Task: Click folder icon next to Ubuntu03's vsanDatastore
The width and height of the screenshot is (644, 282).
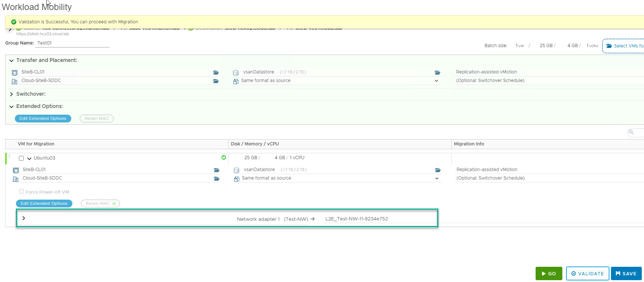Action: 438,170
